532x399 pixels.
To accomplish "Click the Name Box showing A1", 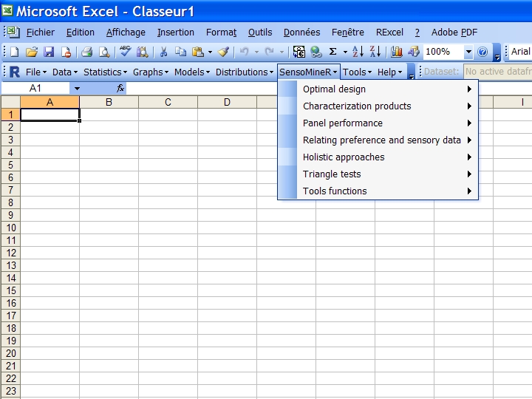I will click(35, 89).
